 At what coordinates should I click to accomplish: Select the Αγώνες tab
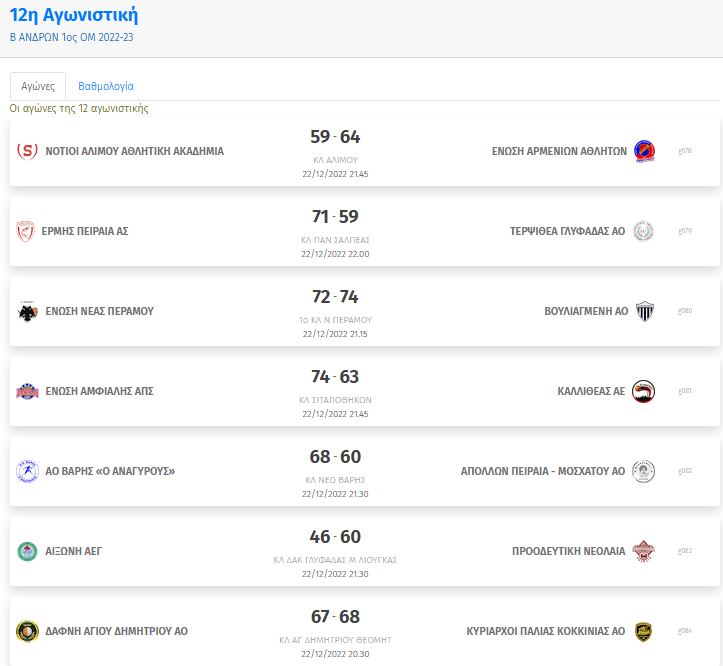click(38, 86)
